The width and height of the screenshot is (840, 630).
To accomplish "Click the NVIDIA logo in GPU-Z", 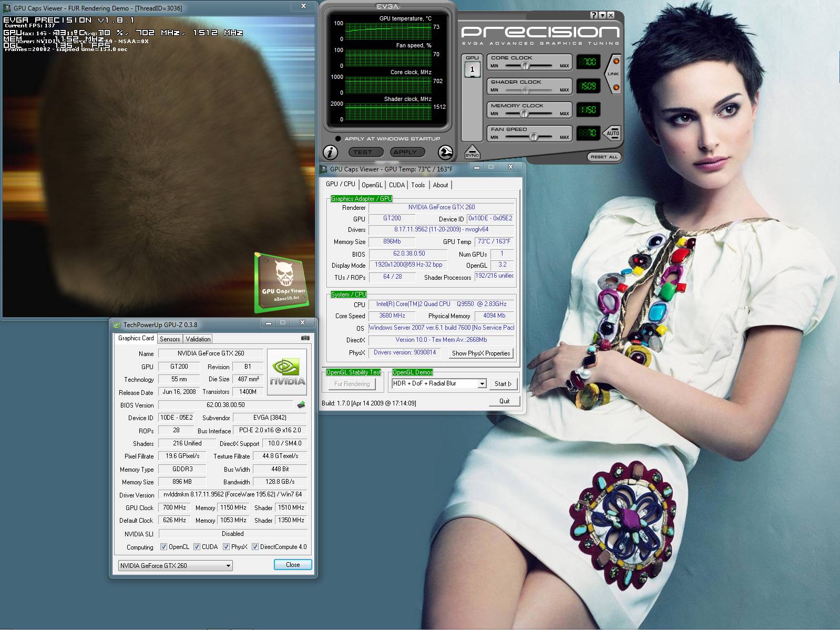I will click(287, 371).
